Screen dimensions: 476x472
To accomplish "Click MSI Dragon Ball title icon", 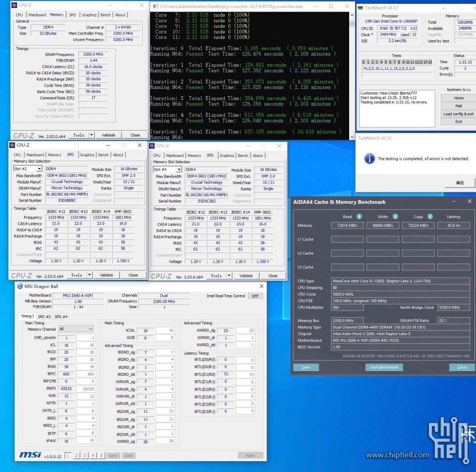I will [20, 286].
